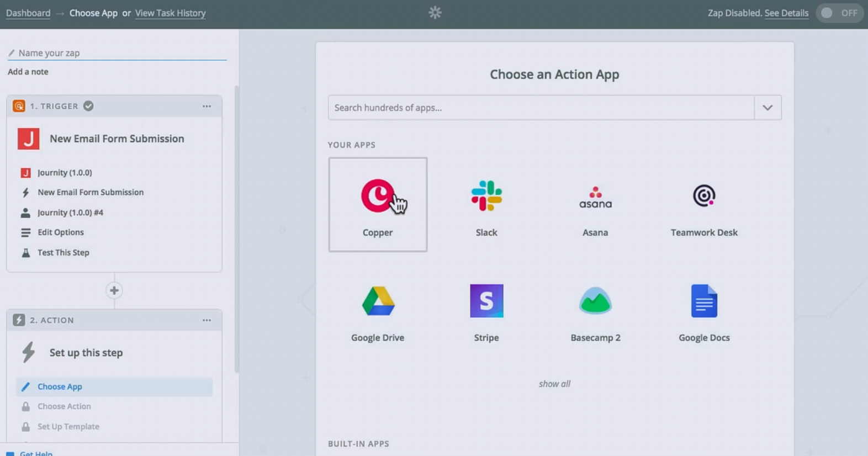Click the Set up this step heading
The image size is (868, 456).
tap(86, 353)
